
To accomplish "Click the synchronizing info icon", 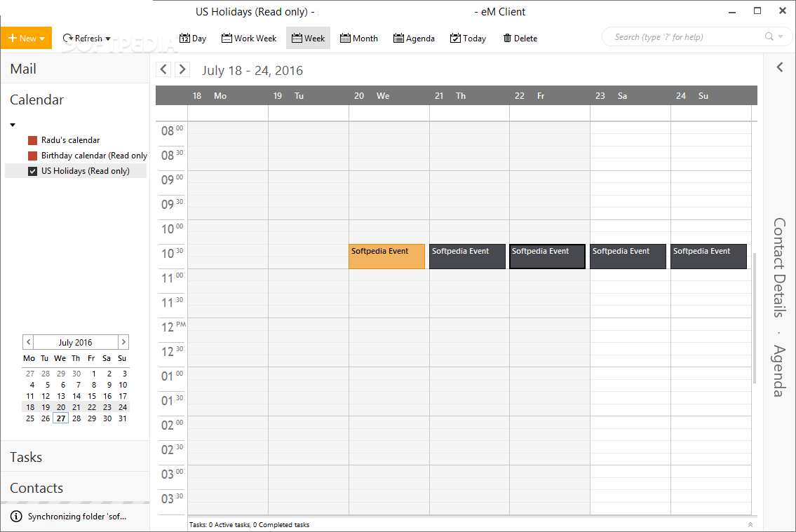I will pyautogui.click(x=16, y=517).
